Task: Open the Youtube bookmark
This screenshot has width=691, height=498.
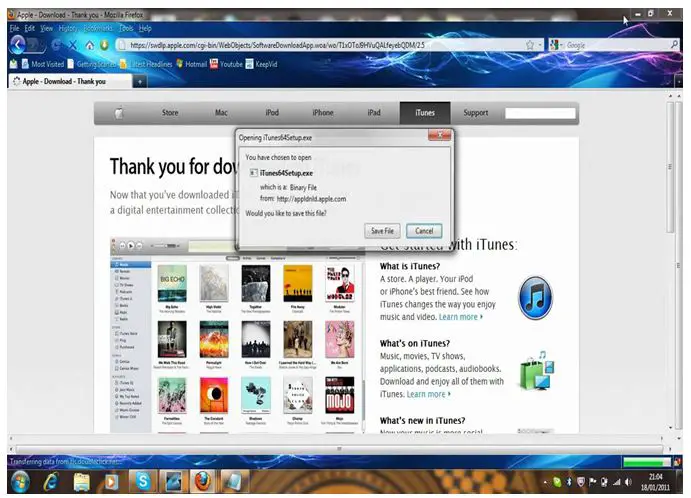Action: click(x=226, y=64)
